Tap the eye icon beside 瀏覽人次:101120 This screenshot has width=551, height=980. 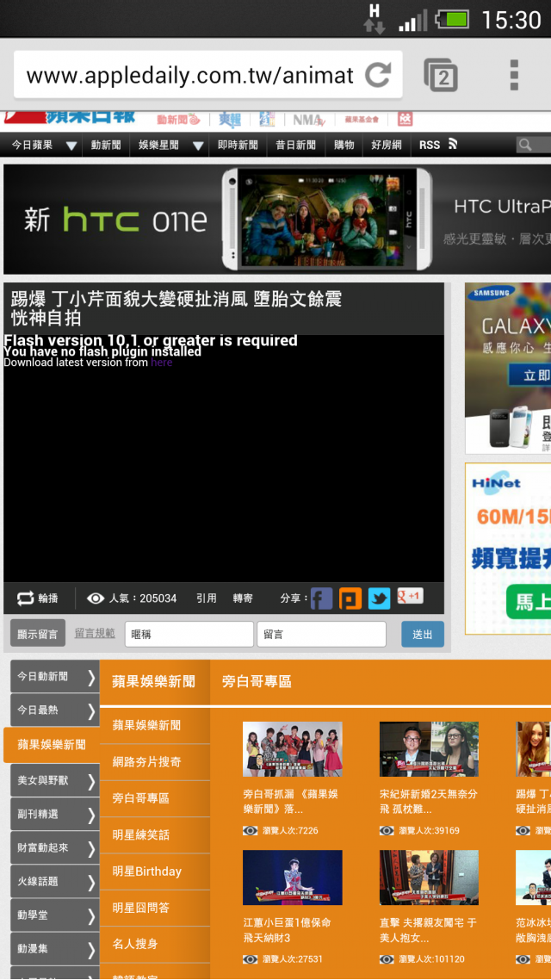tap(387, 958)
